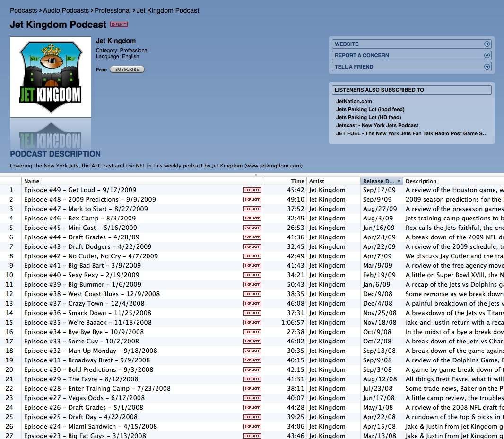504x439 pixels.
Task: Toggle the Release Date sort arrow
Action: coord(399,181)
